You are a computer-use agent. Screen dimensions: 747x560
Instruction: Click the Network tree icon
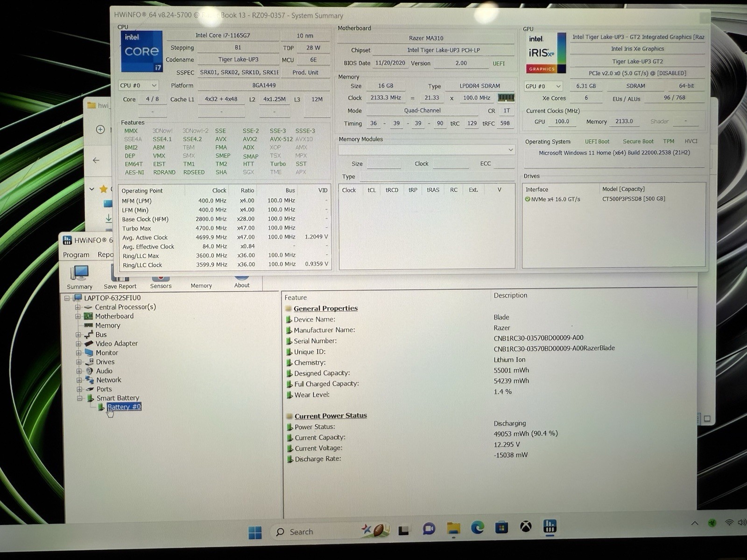[90, 380]
